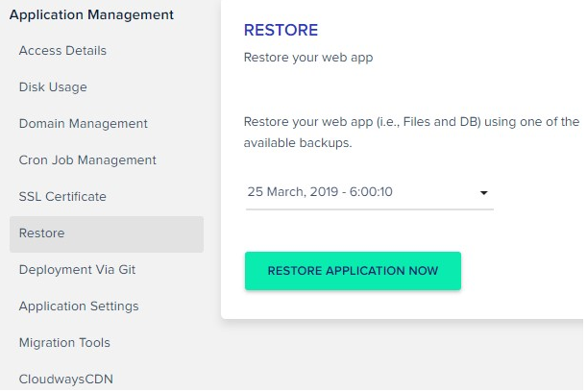The image size is (587, 392).
Task: Go to Disk Usage page
Action: point(53,87)
